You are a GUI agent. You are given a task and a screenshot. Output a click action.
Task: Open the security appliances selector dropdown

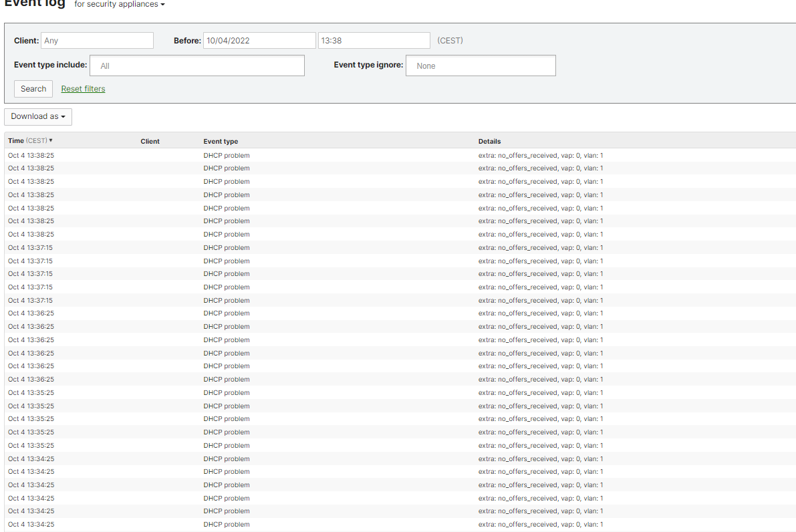119,4
